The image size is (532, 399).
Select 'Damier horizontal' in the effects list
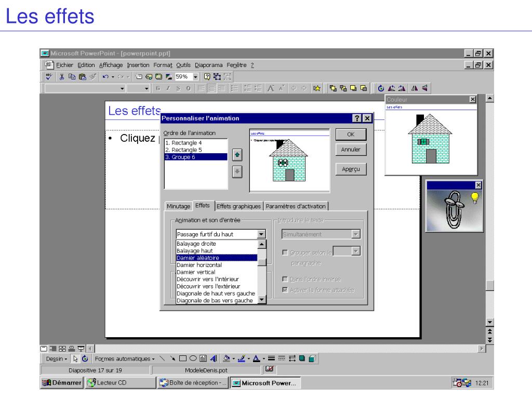tap(217, 265)
